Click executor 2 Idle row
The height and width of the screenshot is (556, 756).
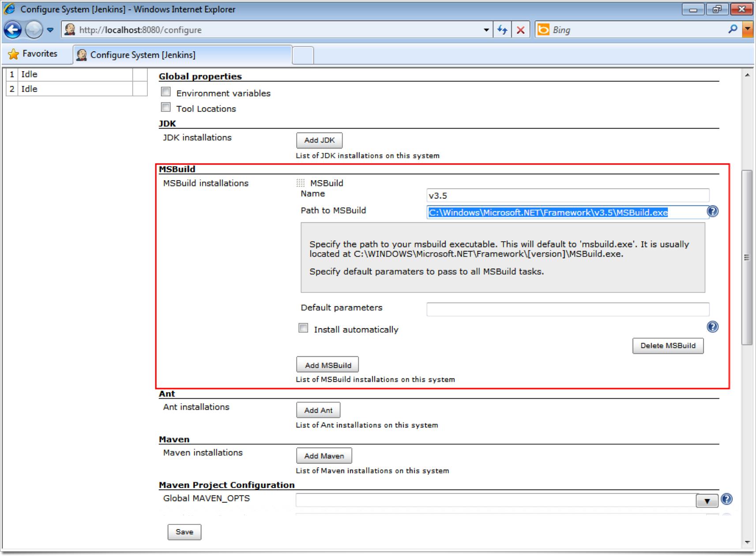pos(76,89)
